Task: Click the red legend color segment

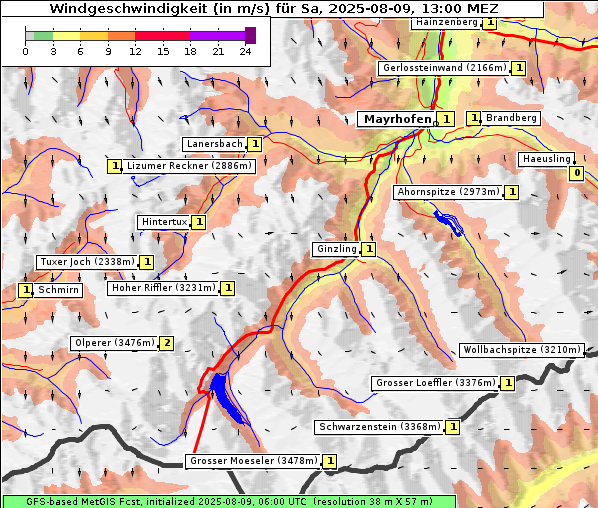Action: pyautogui.click(x=162, y=36)
